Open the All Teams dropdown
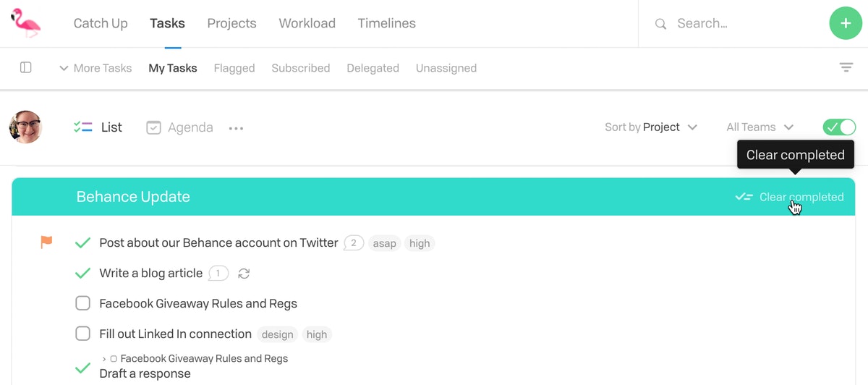This screenshot has height=385, width=868. coord(759,127)
